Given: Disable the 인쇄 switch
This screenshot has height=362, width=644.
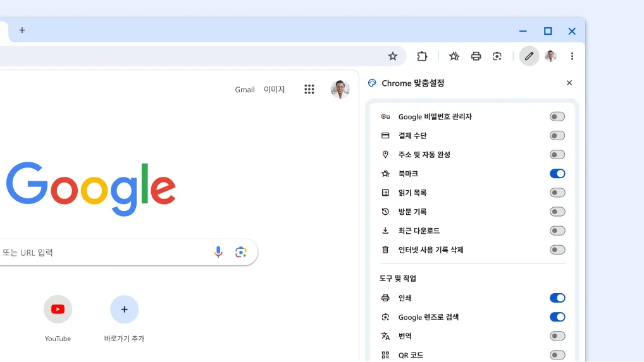Looking at the screenshot, I should click(x=557, y=298).
